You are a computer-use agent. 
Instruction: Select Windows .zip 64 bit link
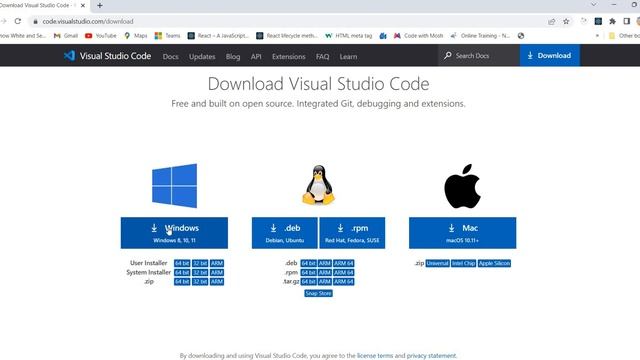pos(182,282)
